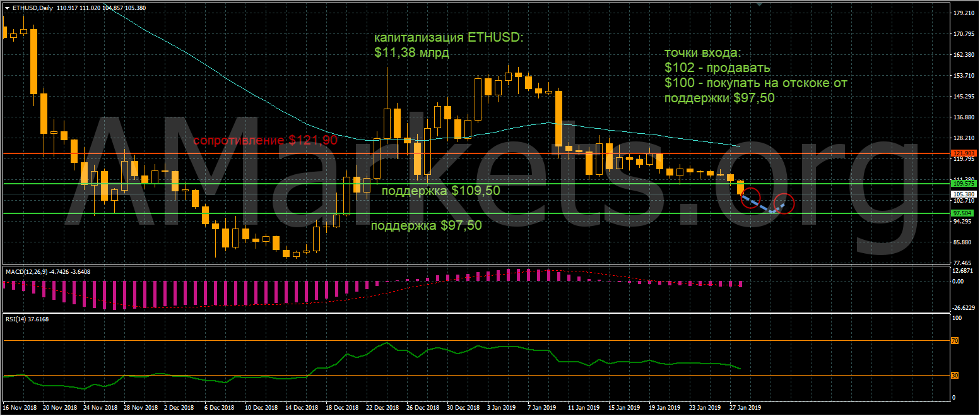Click the red 121.903 price tag

click(x=965, y=153)
